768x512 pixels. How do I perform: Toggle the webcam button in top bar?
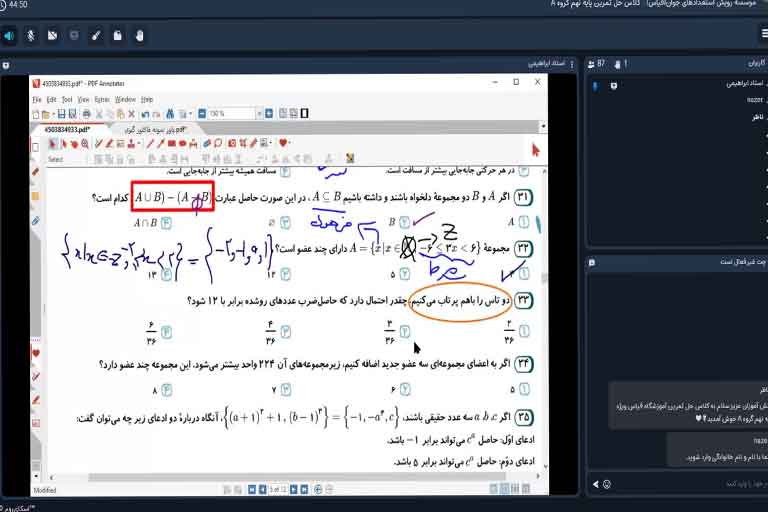(52, 36)
